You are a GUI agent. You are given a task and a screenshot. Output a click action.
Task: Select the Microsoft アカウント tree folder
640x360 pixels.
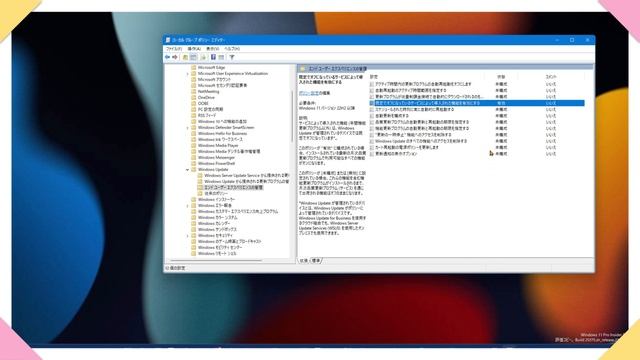[214, 80]
